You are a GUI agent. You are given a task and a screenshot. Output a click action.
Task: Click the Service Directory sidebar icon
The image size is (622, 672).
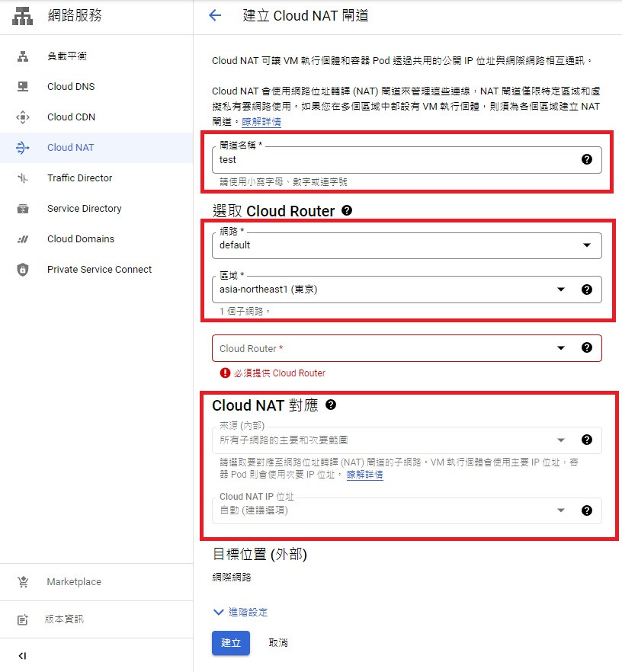click(x=23, y=209)
